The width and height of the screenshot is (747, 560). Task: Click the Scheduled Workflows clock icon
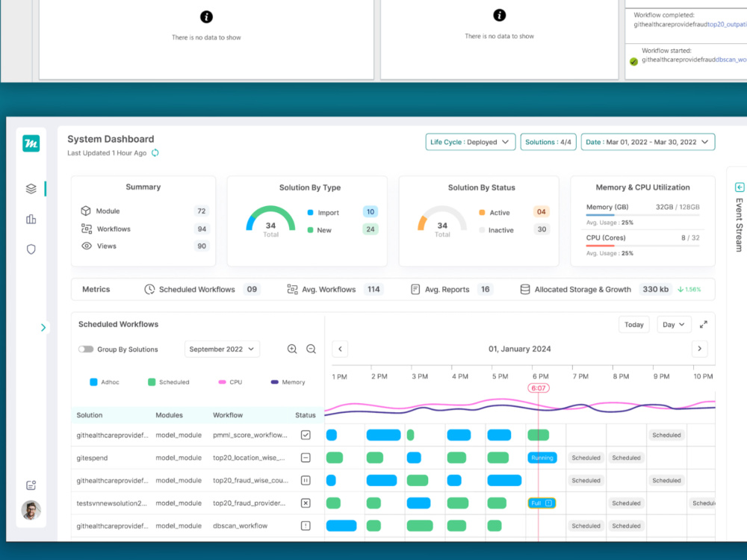pos(149,290)
